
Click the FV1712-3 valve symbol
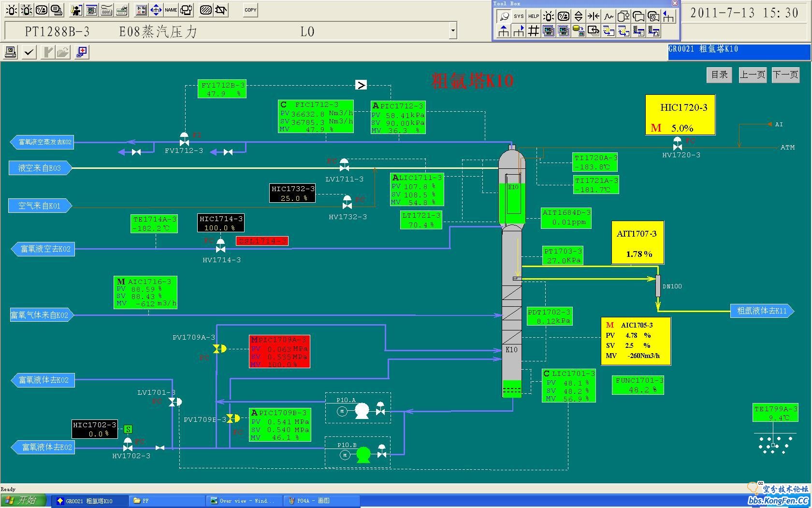click(184, 139)
